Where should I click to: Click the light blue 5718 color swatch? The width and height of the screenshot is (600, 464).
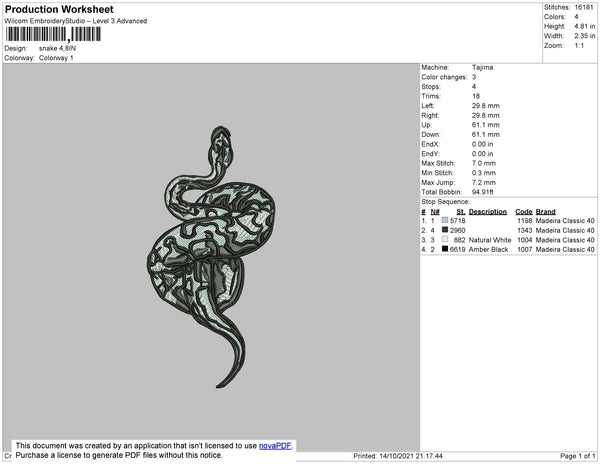click(x=445, y=220)
